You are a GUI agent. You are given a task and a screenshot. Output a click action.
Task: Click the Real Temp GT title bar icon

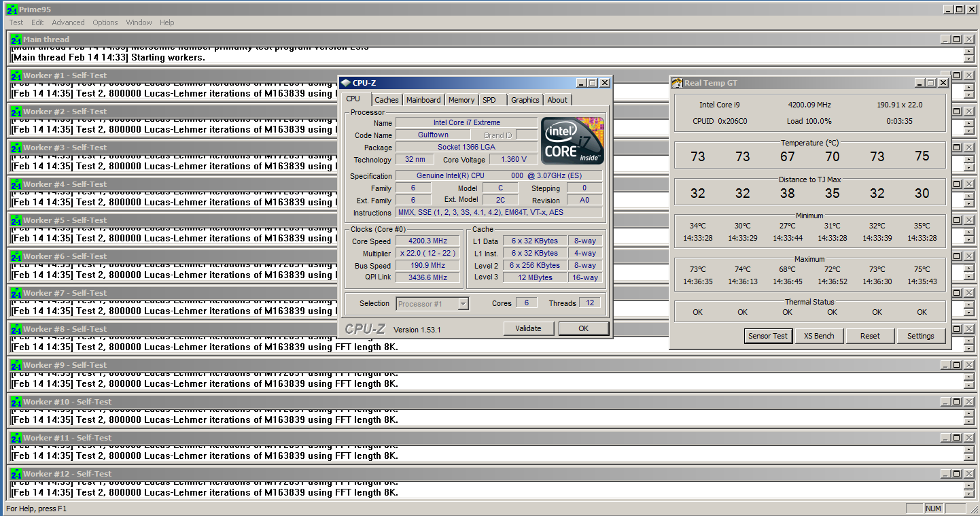pos(677,83)
